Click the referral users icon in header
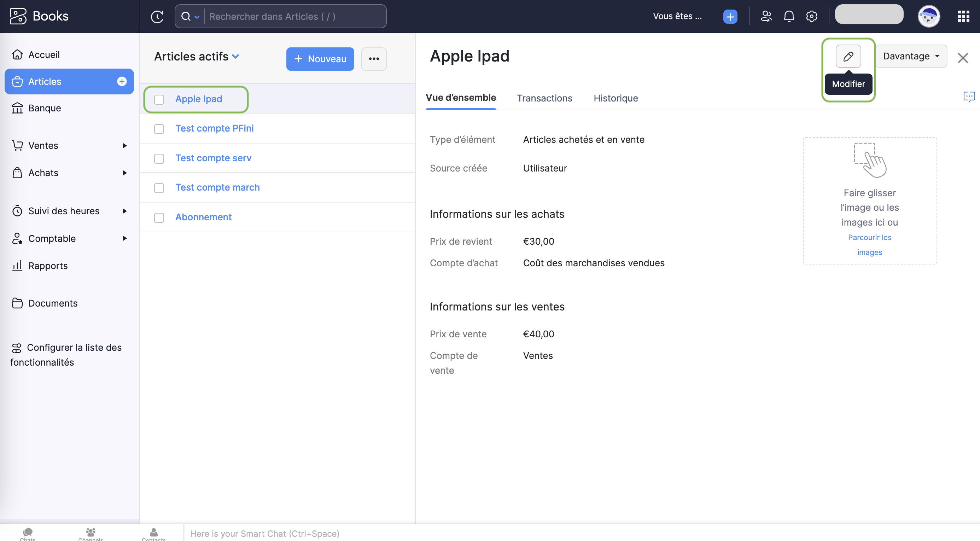980x541 pixels. [766, 16]
